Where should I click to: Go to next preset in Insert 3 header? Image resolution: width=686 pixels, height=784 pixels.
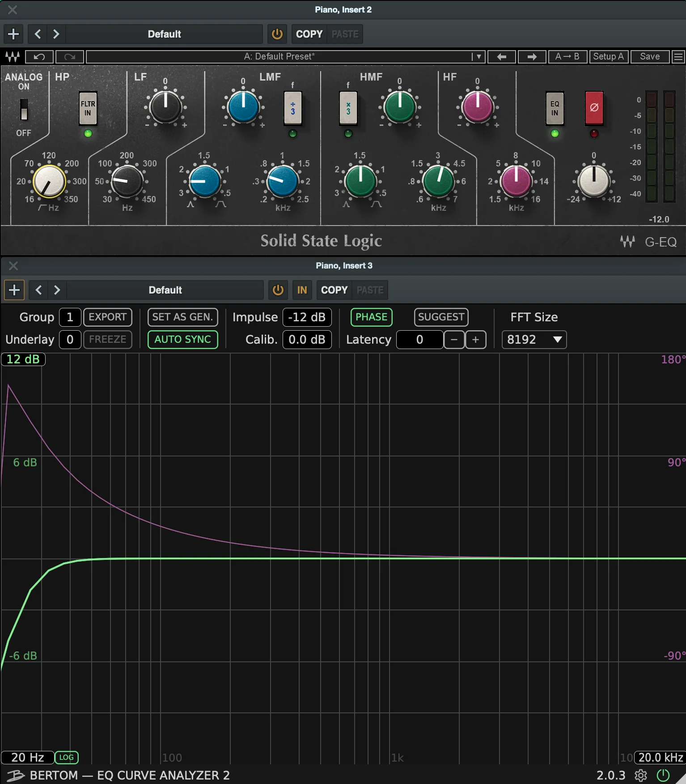(x=57, y=290)
